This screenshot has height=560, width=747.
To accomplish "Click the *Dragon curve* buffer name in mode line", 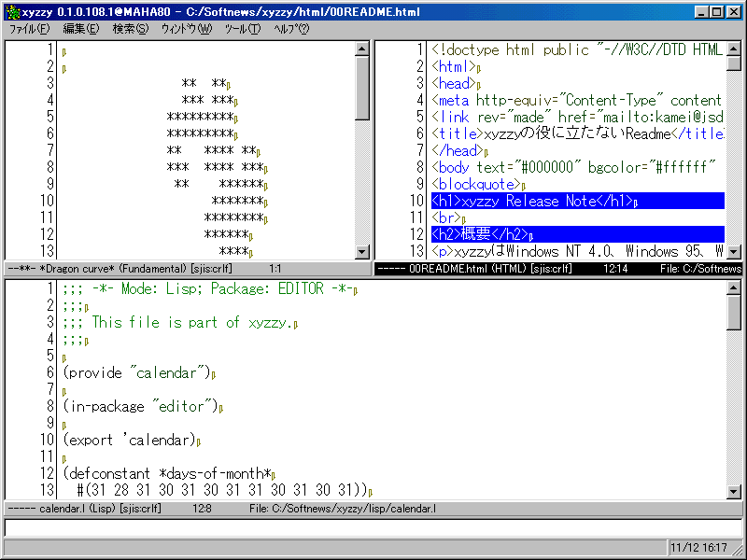I will [x=78, y=269].
